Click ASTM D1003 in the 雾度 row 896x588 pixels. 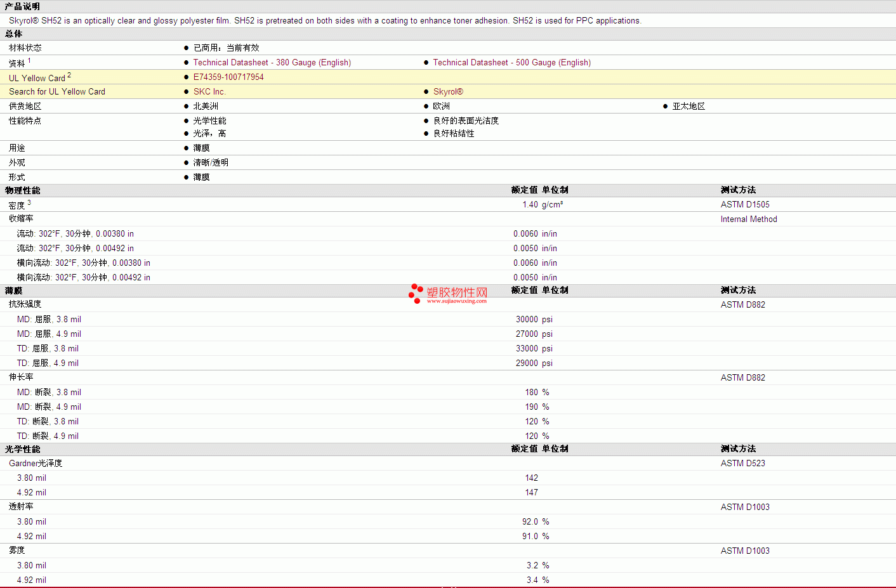[x=745, y=551]
